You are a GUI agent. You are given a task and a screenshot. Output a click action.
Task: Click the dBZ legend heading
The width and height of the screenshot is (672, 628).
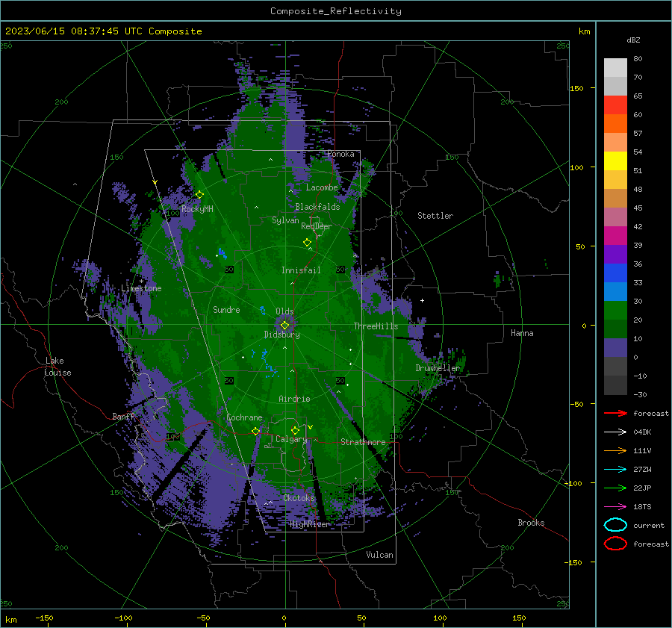click(633, 40)
